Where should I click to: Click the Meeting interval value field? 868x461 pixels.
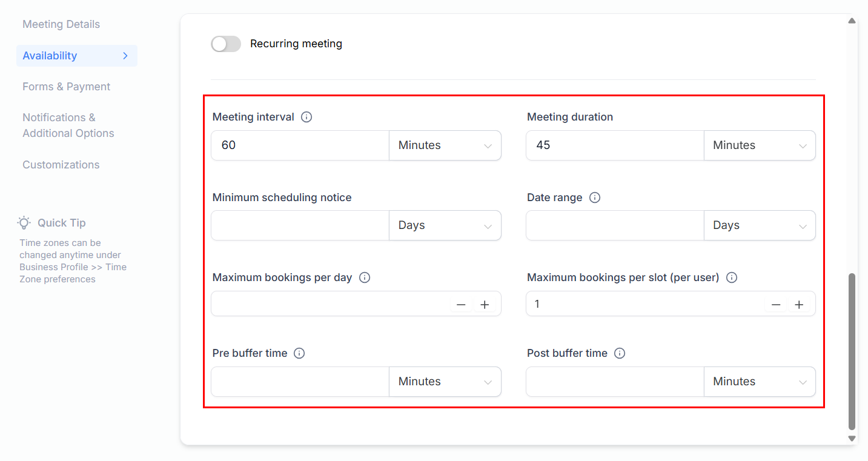pyautogui.click(x=300, y=145)
